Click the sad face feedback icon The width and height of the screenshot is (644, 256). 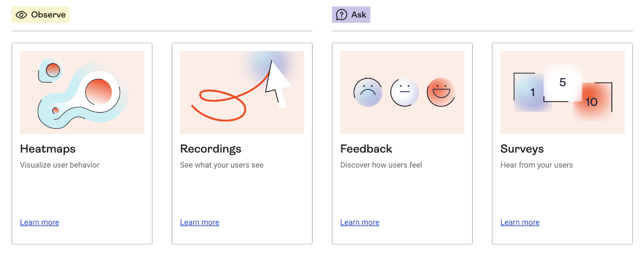tap(368, 92)
